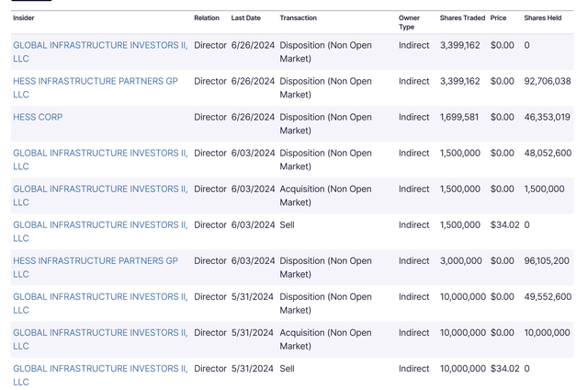Open the HESS CORP insider link
Viewport: 588px width, 390px height.
point(38,117)
